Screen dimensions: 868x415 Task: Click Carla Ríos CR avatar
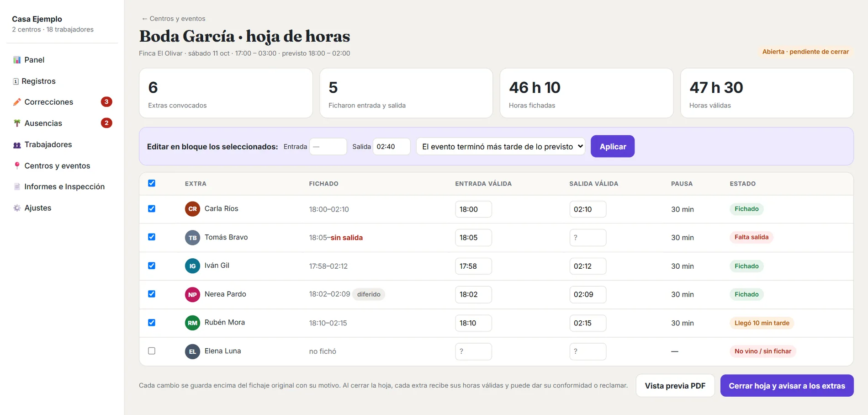(192, 209)
